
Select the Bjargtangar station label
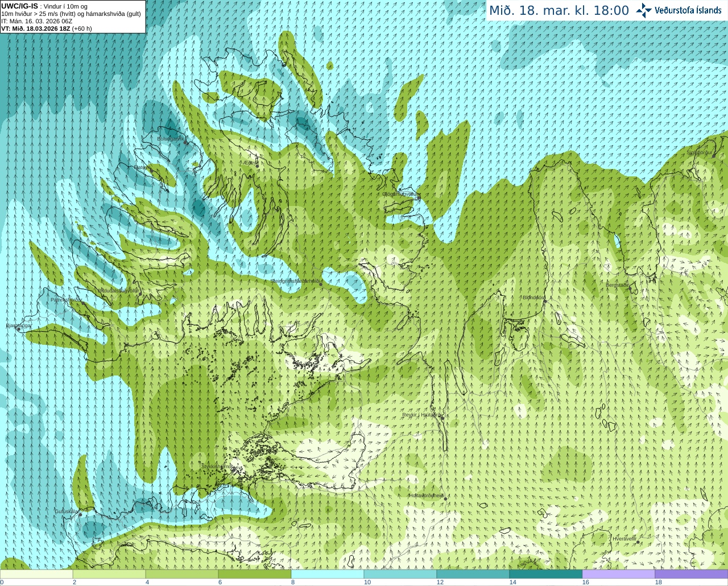(x=18, y=325)
